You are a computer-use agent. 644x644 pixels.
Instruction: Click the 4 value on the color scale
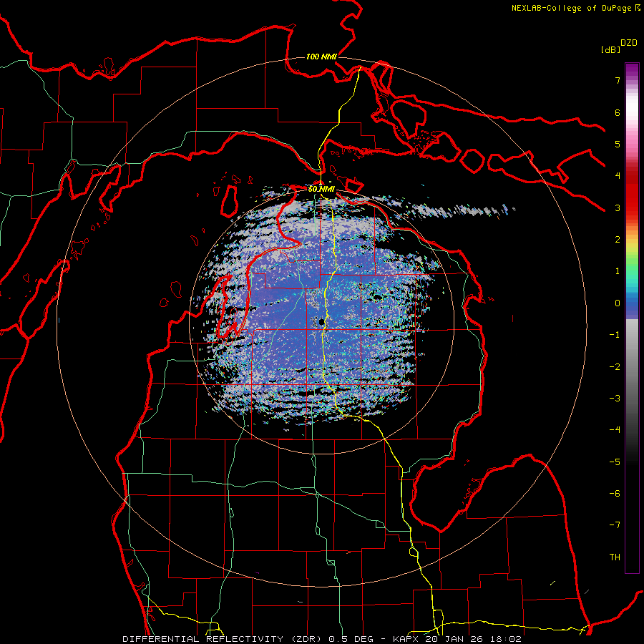coord(618,176)
